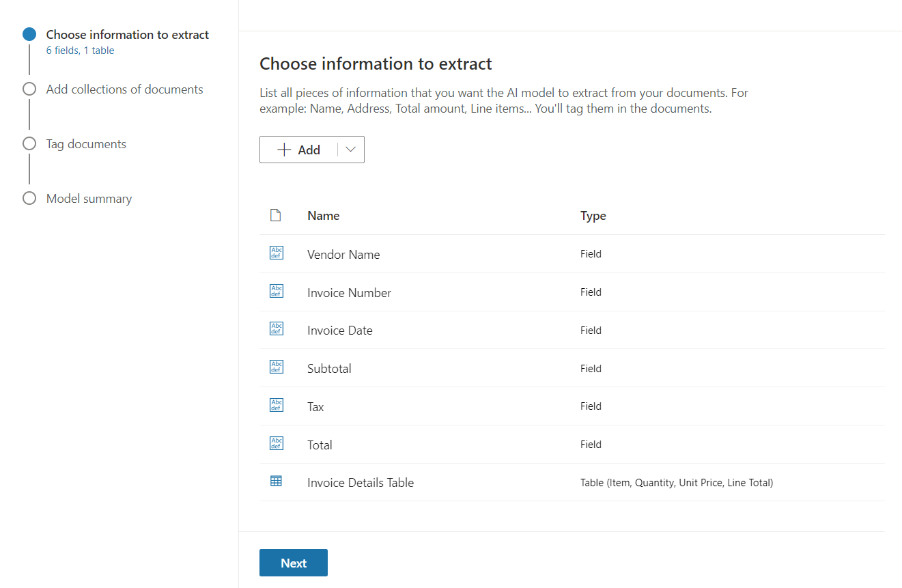The width and height of the screenshot is (902, 588).
Task: Proceed with the Next button
Action: 294,563
